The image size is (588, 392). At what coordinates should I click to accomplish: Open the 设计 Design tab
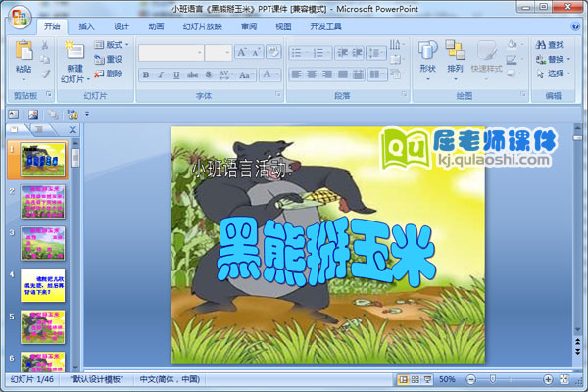point(122,26)
